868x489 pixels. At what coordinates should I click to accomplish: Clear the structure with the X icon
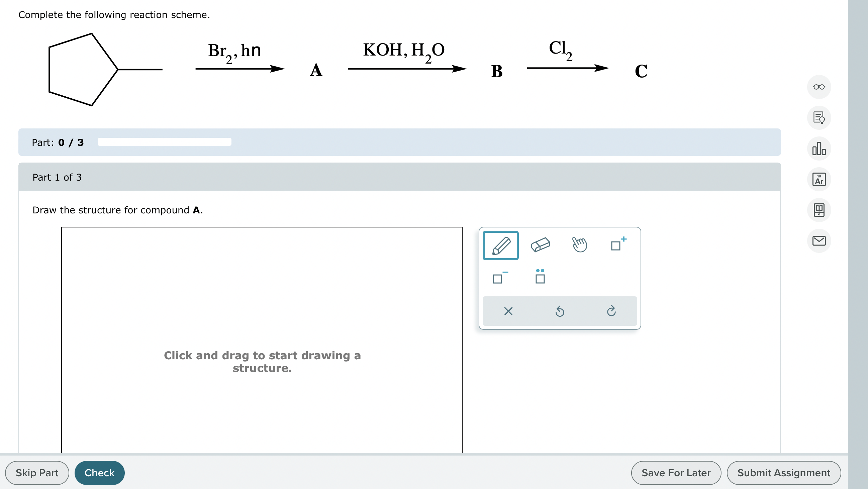pos(508,311)
